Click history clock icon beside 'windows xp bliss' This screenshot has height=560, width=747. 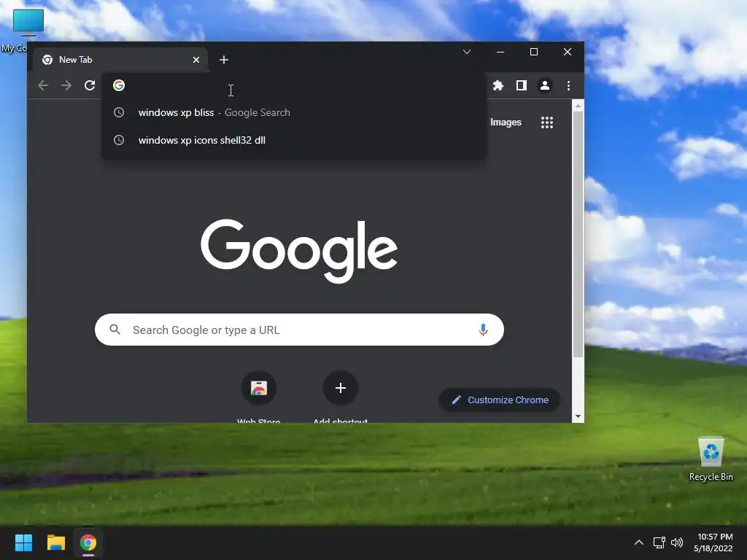coord(119,112)
